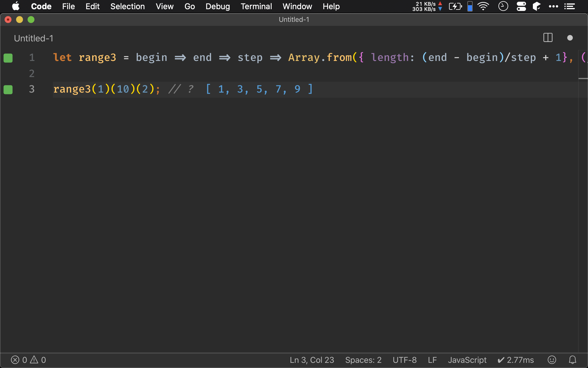Click the cube-shaped menu bar icon

click(x=537, y=6)
